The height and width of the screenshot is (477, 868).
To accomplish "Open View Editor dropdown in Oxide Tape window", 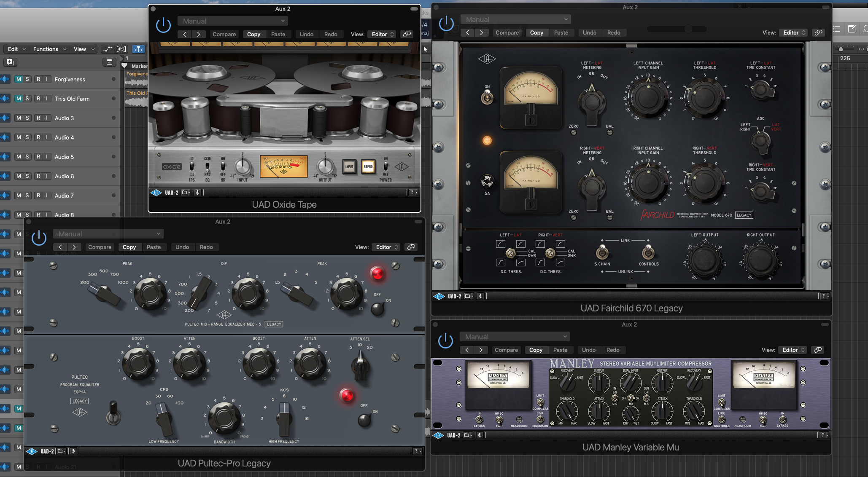I will coord(382,34).
